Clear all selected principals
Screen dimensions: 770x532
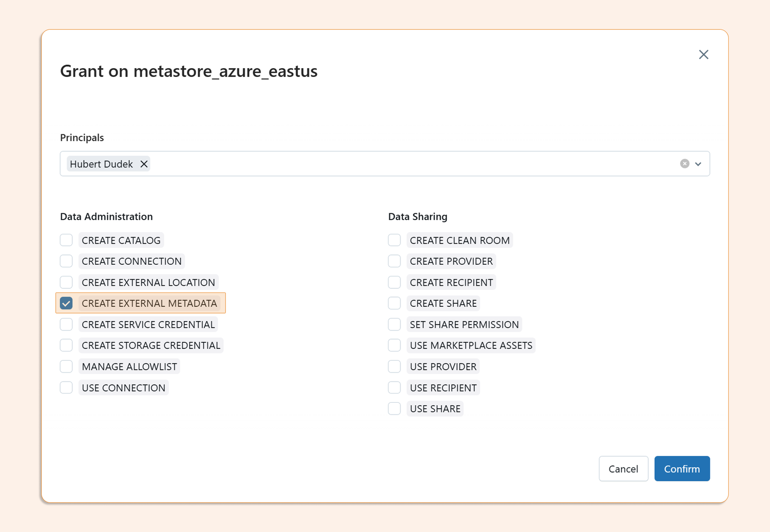pos(684,163)
